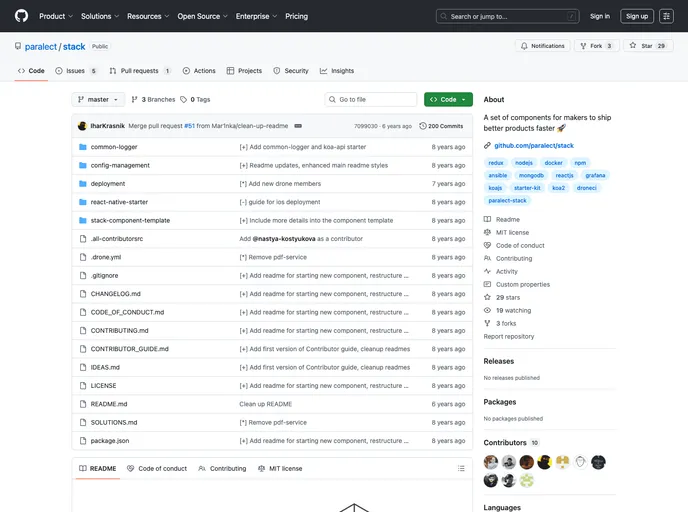Click the docker topic tag
This screenshot has height=512, width=688.
(x=553, y=163)
